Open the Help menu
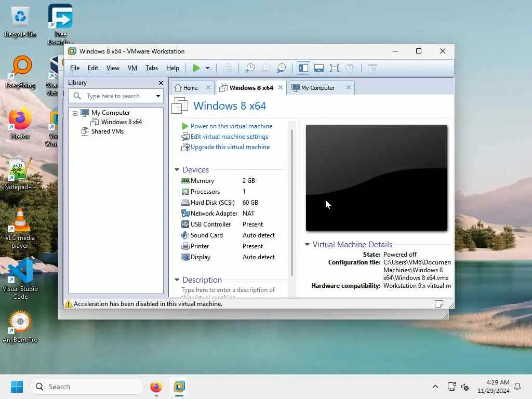The width and height of the screenshot is (532, 399). coord(172,68)
